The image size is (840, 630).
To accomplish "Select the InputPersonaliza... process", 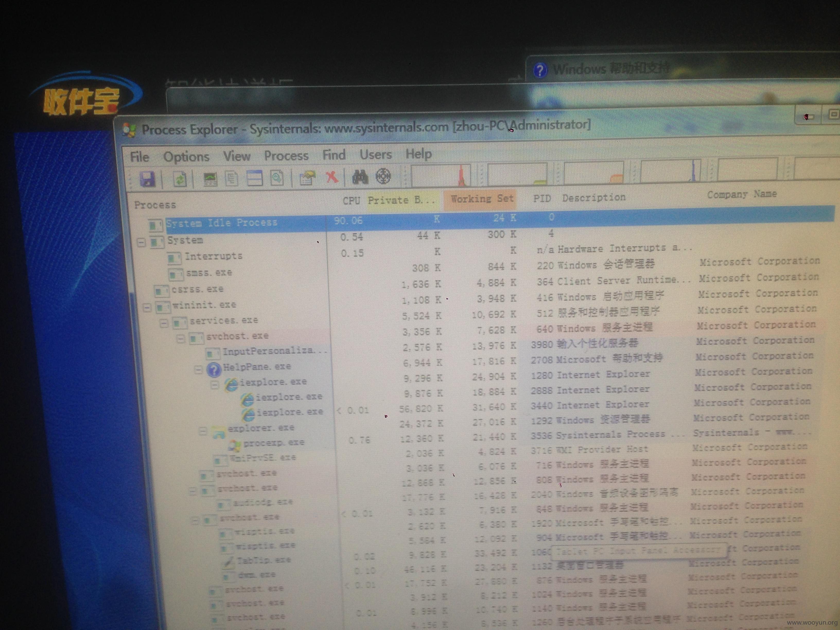I will point(275,351).
